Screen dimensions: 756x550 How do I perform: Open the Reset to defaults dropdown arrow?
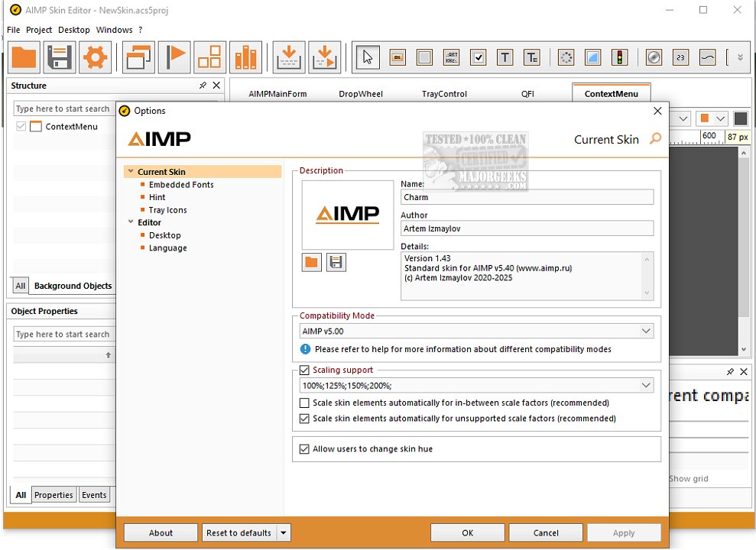pyautogui.click(x=284, y=532)
